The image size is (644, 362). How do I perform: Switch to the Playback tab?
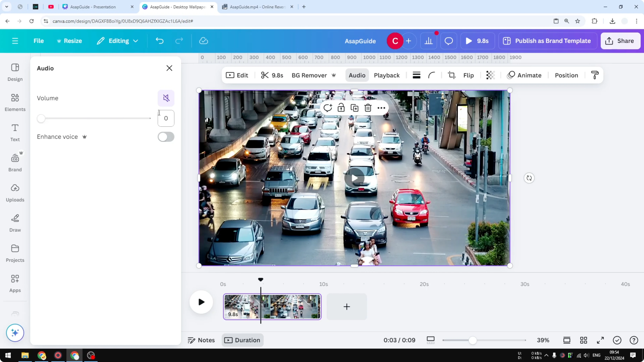pyautogui.click(x=387, y=75)
